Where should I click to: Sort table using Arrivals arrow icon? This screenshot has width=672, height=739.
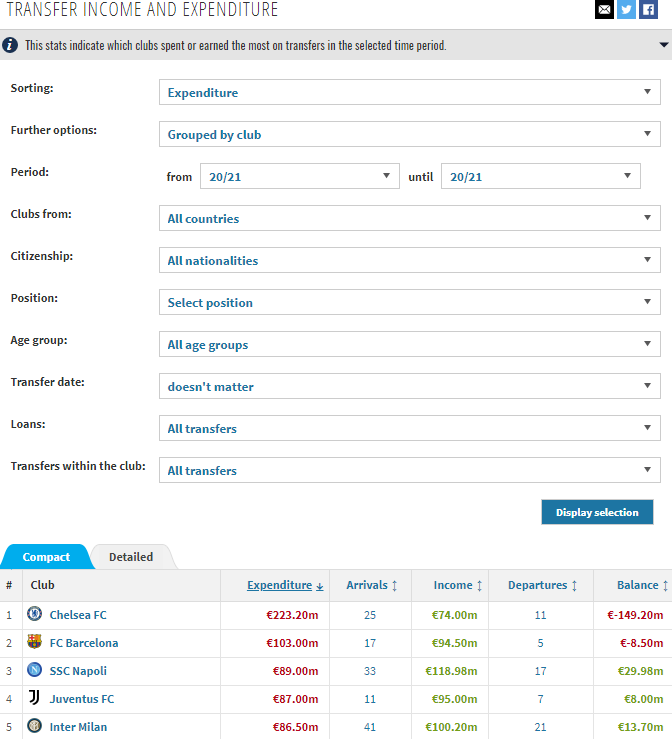tap(394, 585)
